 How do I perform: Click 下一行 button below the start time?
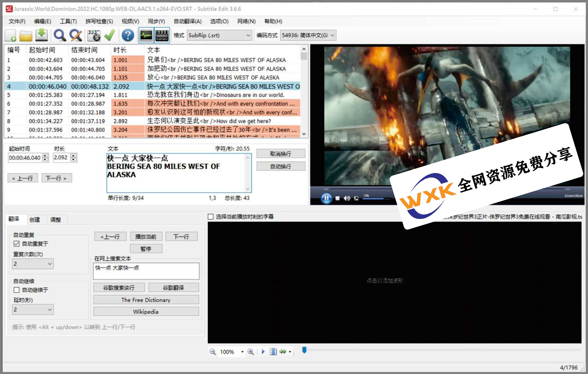click(x=57, y=178)
